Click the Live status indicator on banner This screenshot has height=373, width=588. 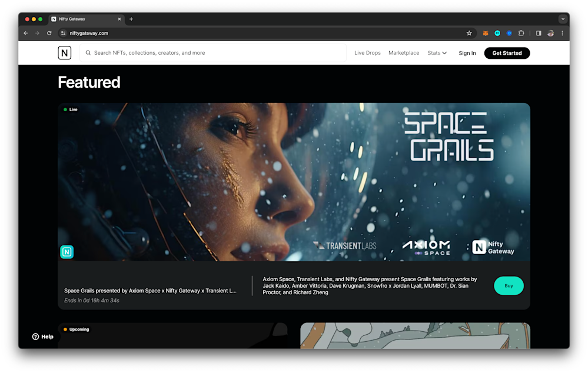tap(71, 109)
